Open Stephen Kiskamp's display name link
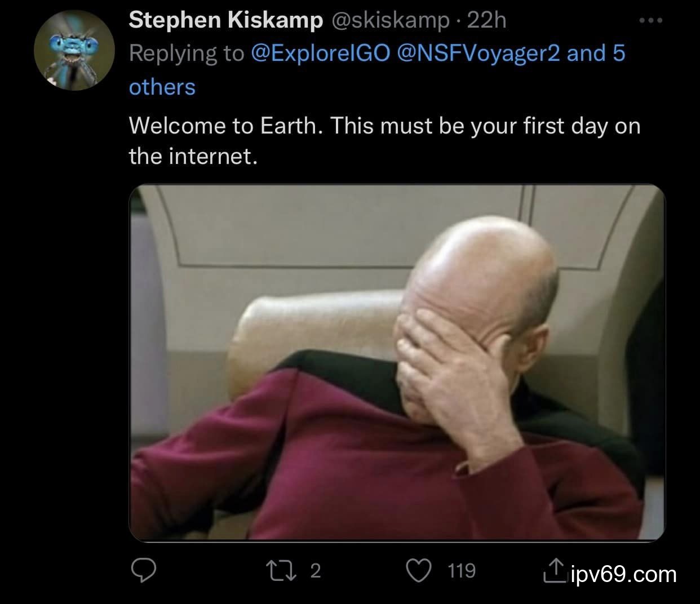Image resolution: width=700 pixels, height=604 pixels. coord(225,20)
